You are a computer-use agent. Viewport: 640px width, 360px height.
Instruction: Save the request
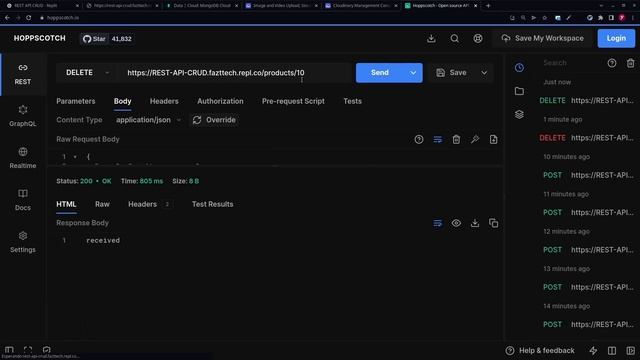[x=451, y=73]
